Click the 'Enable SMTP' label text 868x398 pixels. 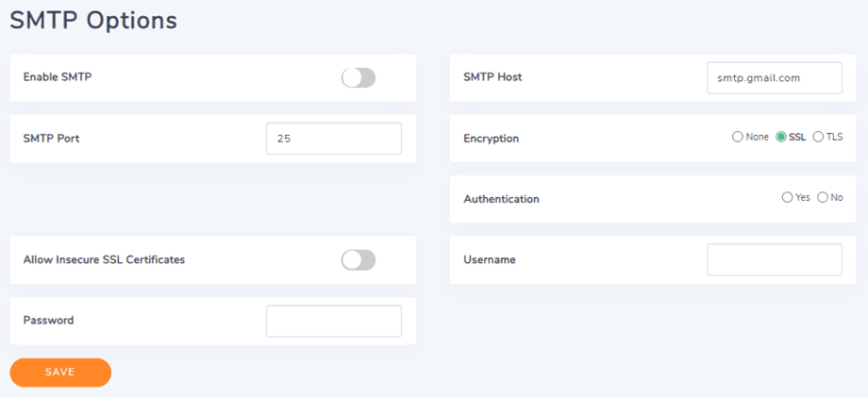(58, 76)
